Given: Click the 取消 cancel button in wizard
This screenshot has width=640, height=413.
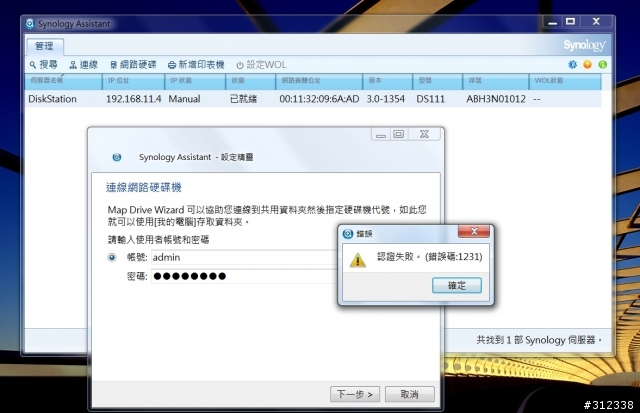Looking at the screenshot, I should (x=410, y=394).
